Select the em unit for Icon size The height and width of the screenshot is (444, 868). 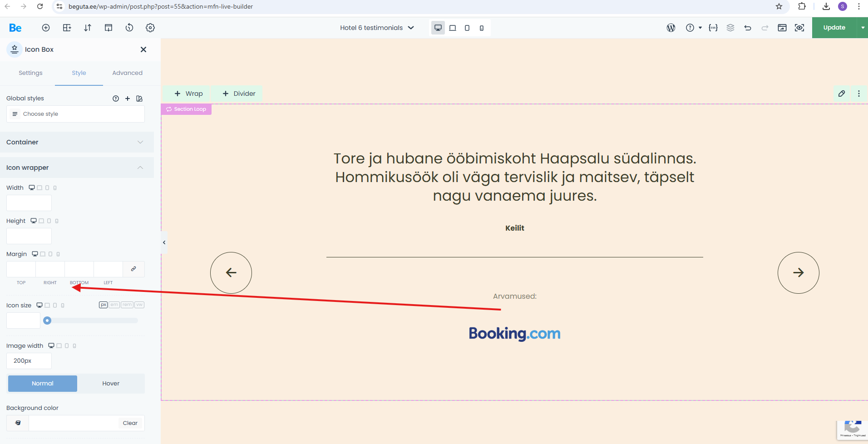(114, 305)
